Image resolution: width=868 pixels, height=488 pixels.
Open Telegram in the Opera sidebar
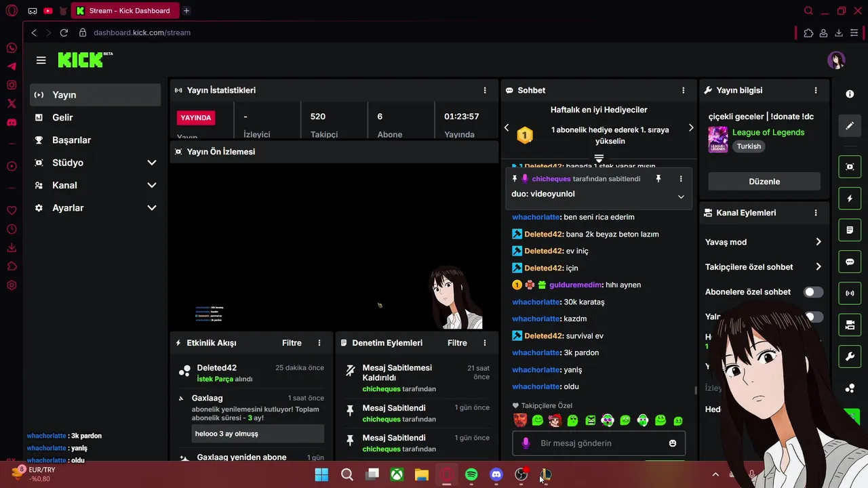[12, 66]
